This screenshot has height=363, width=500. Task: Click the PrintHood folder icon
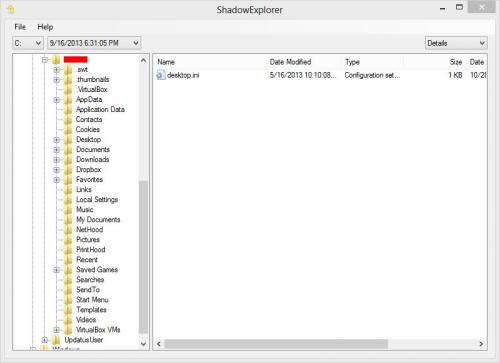tap(68, 250)
